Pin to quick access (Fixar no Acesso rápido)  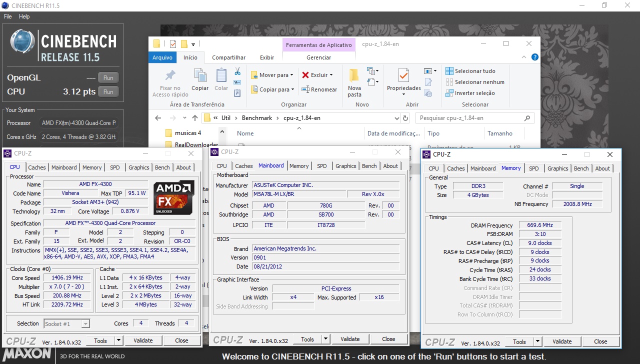click(170, 83)
